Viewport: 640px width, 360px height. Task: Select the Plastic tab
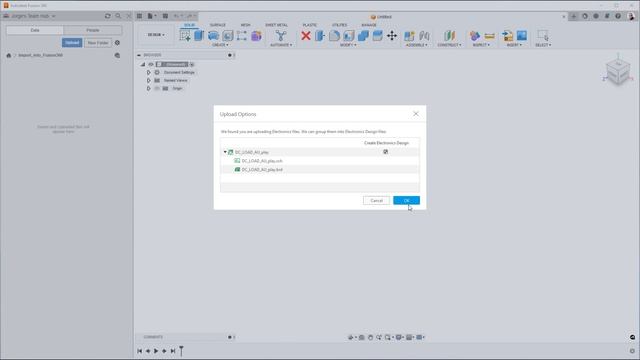point(309,25)
